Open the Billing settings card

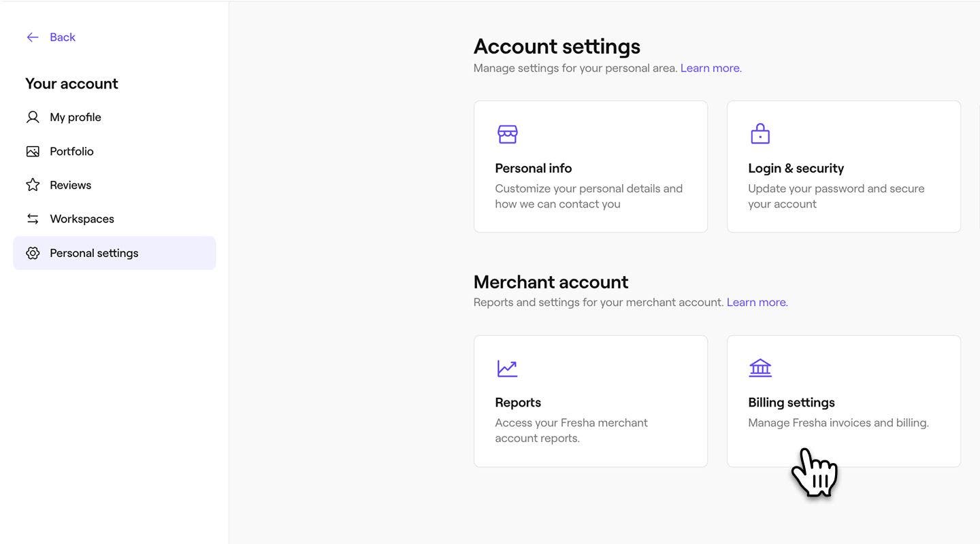(x=844, y=401)
